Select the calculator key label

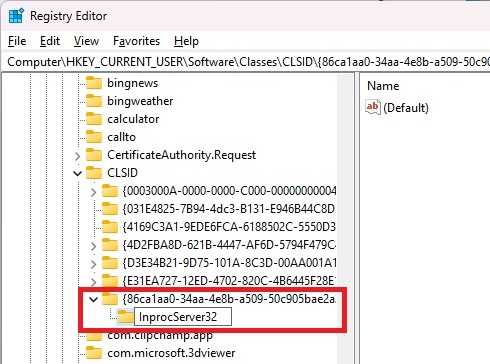[133, 119]
